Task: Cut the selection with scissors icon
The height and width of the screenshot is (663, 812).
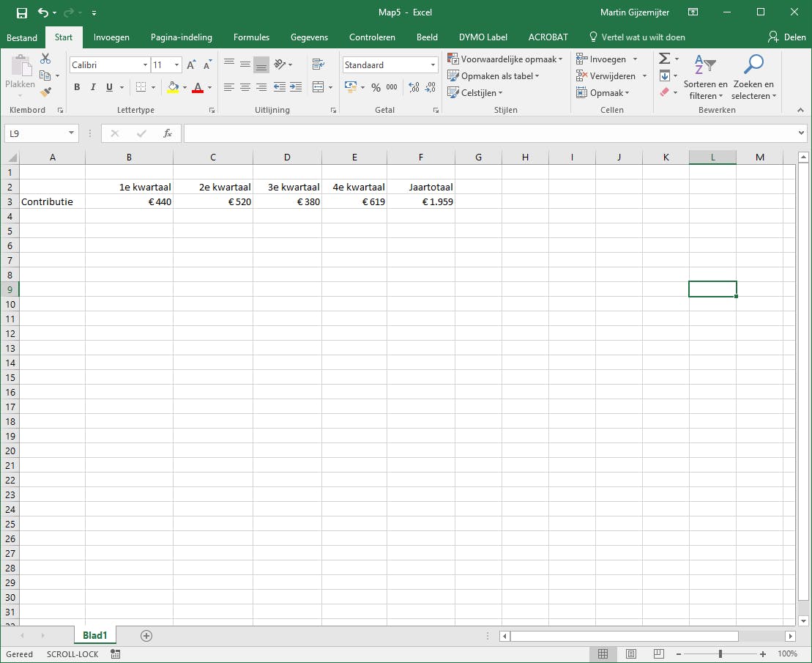Action: point(45,59)
